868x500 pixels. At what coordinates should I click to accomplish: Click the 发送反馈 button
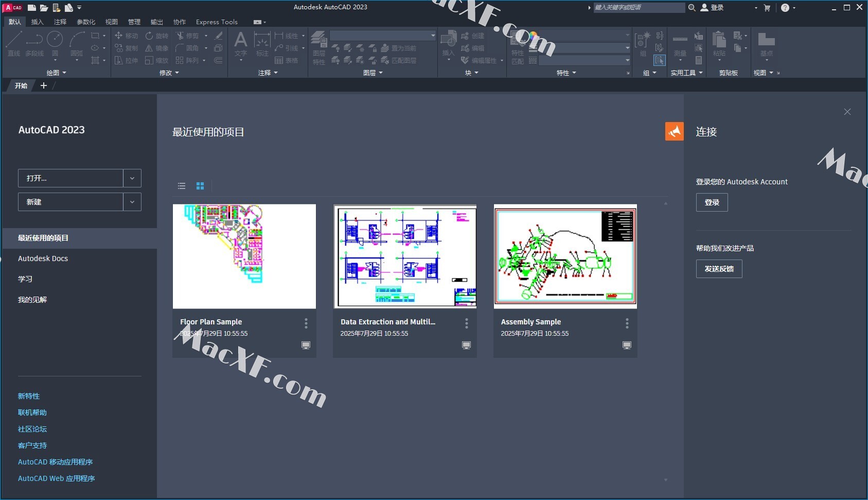(x=719, y=269)
